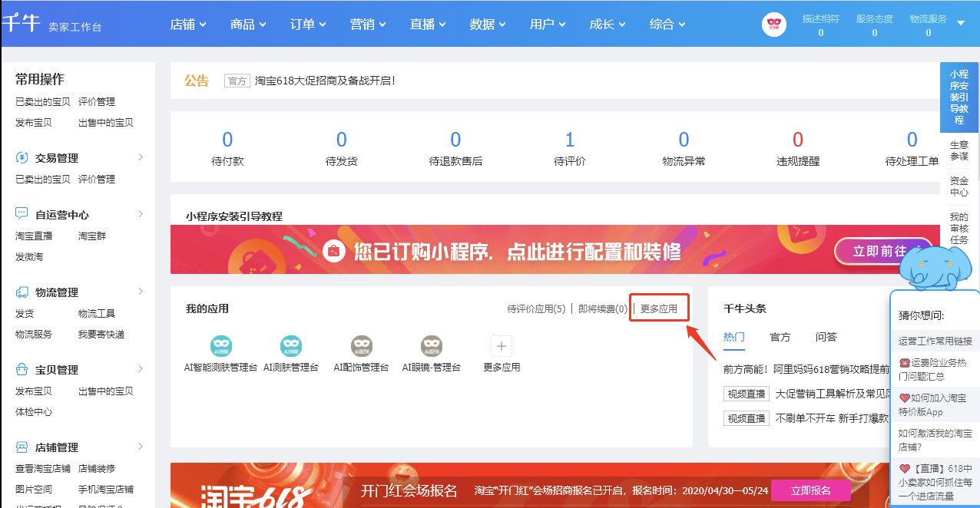Viewport: 980px width, 508px height.
Task: Click the 立即报名 button for 开门红会场
Action: 811,490
